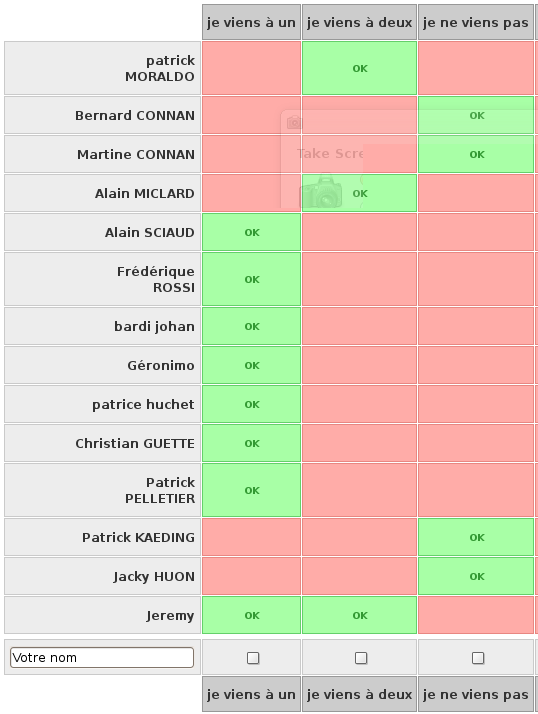Click the top 'je viens à un' header
Viewport: 538px width, 714px height.
251,22
